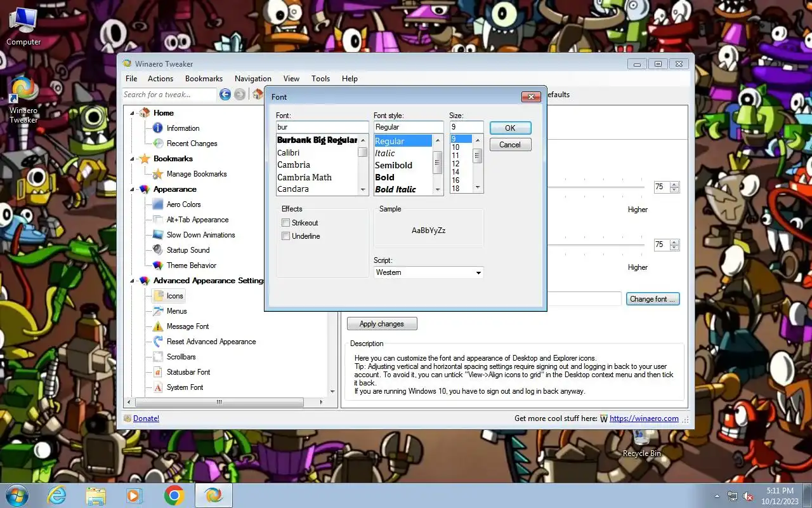
Task: Open Internet Explorer from the taskbar
Action: [56, 495]
